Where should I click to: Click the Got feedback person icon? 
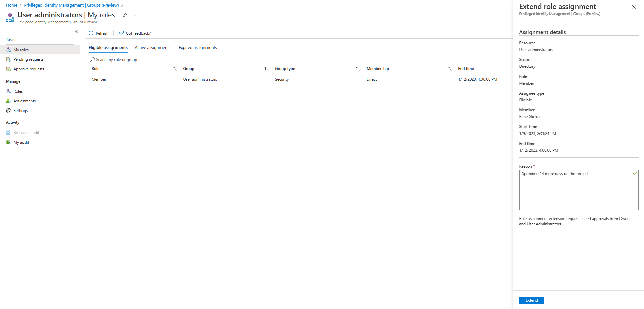coord(121,33)
